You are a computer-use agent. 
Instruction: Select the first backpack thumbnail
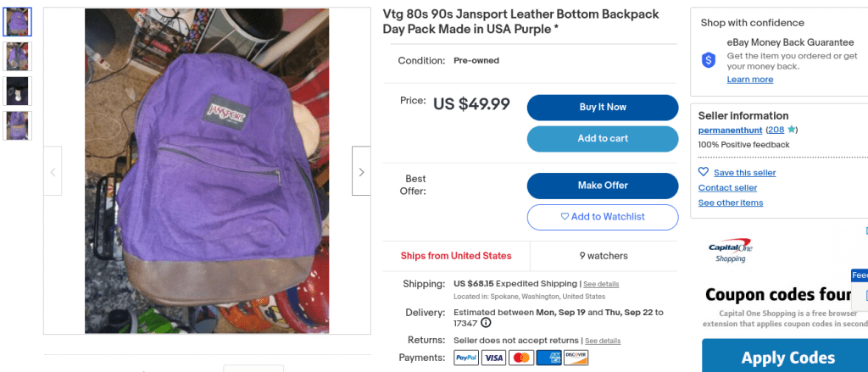point(17,22)
